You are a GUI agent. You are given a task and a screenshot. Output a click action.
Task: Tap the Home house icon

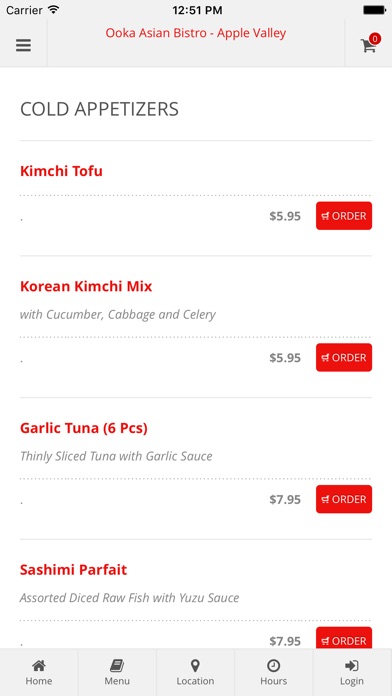tap(39, 665)
